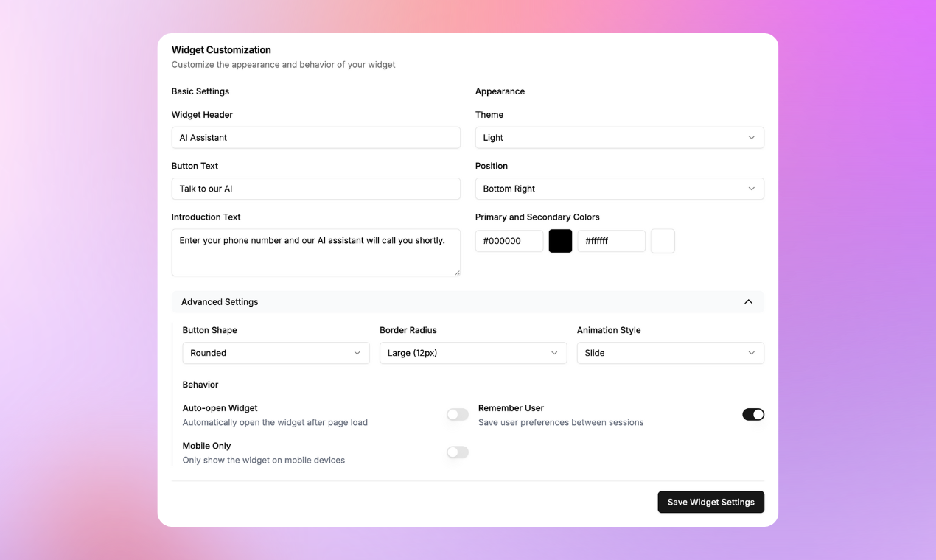Image resolution: width=936 pixels, height=560 pixels.
Task: Open the black primary color swatch
Action: pyautogui.click(x=560, y=241)
